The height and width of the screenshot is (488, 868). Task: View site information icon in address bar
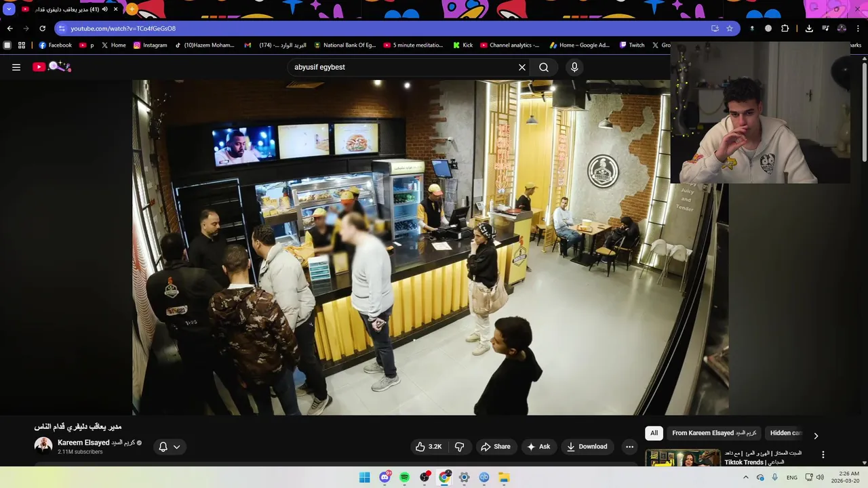pos(62,28)
